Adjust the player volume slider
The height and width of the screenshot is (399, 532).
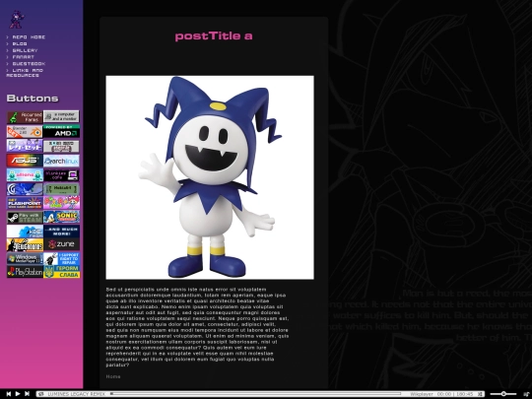(503, 394)
